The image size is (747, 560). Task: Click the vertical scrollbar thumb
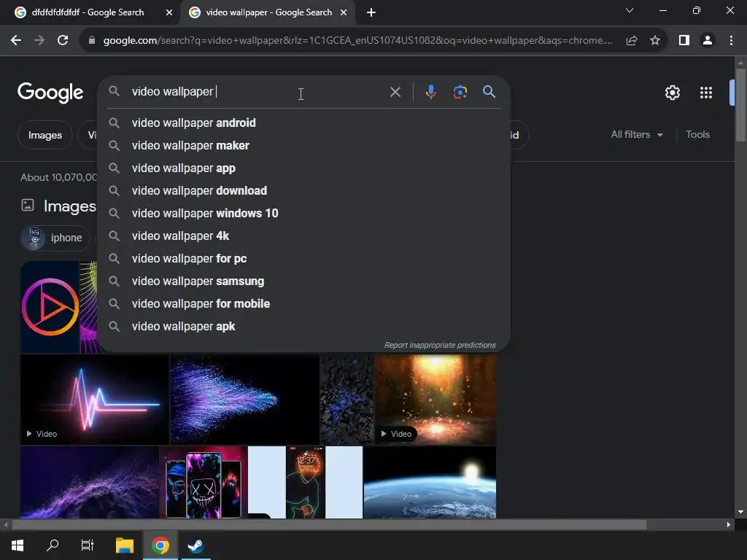pos(740,105)
